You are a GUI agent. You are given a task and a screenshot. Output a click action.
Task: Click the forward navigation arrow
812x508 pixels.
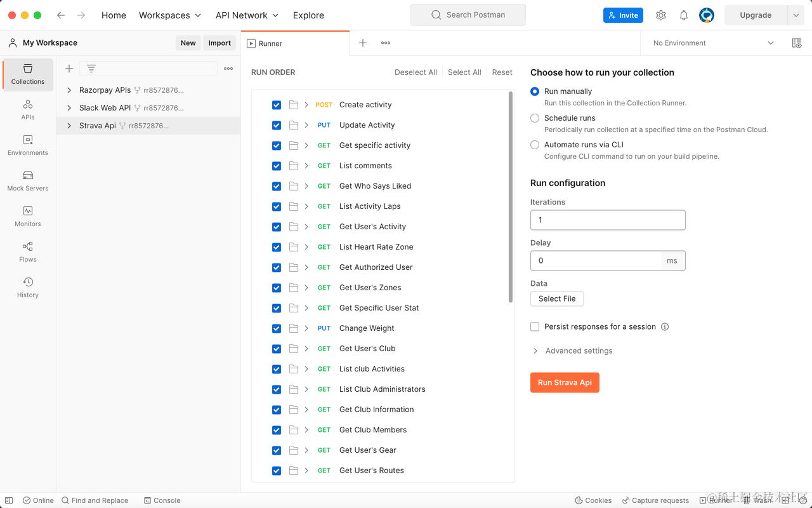point(81,15)
